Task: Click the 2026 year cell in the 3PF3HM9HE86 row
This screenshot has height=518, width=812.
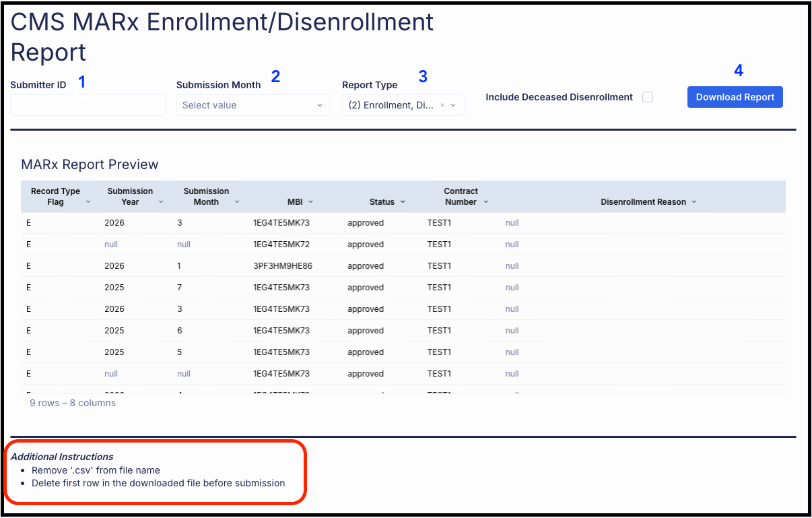Action: pyautogui.click(x=114, y=266)
